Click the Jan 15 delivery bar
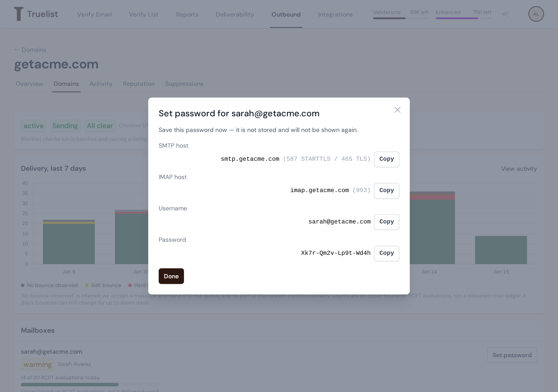The image size is (558, 392). coord(501,250)
